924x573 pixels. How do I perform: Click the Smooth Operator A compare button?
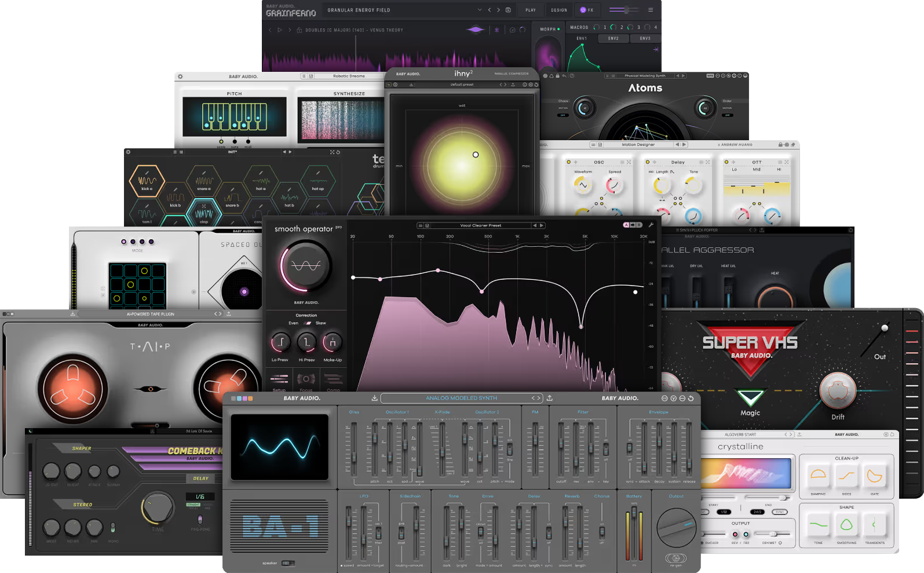(x=626, y=225)
